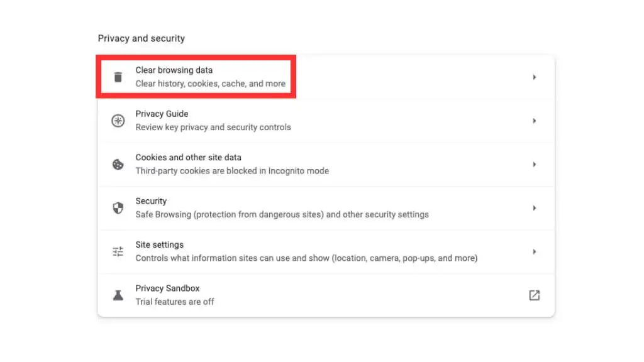
Task: Expand Cookies and other site data arrow
Action: (534, 165)
